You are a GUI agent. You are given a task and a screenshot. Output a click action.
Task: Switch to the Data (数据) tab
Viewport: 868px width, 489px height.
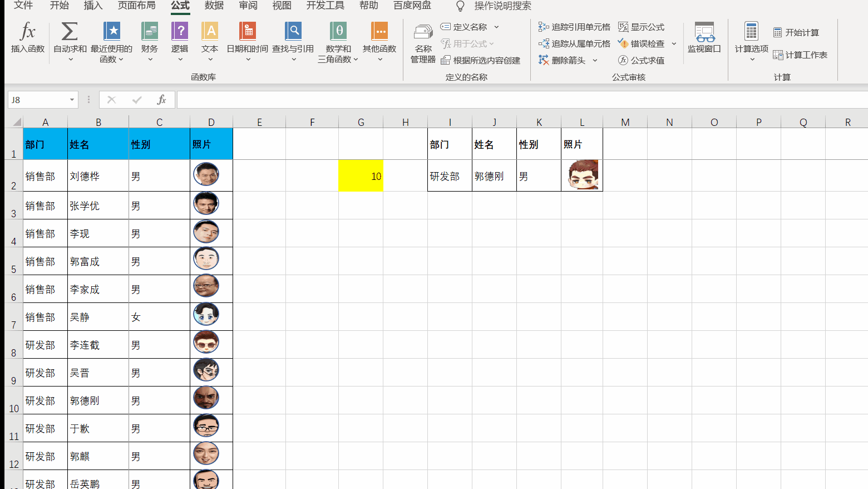pyautogui.click(x=214, y=6)
